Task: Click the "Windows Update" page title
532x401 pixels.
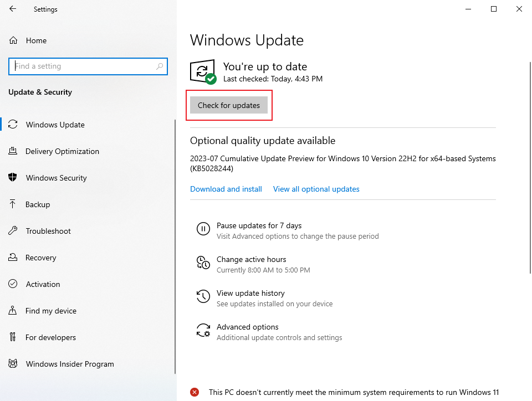Action: tap(247, 40)
